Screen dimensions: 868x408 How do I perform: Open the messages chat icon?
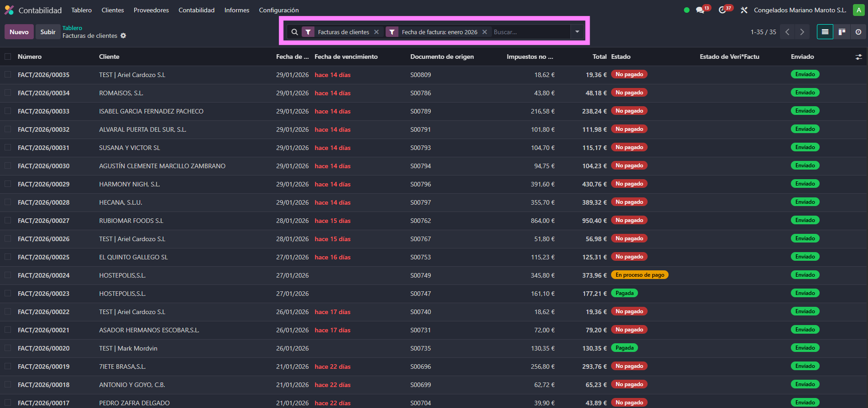tap(700, 10)
